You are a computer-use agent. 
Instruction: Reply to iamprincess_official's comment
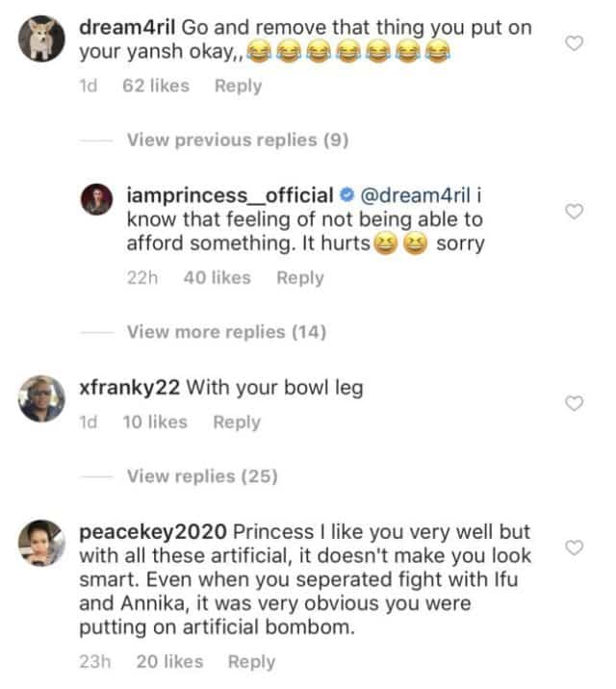299,278
